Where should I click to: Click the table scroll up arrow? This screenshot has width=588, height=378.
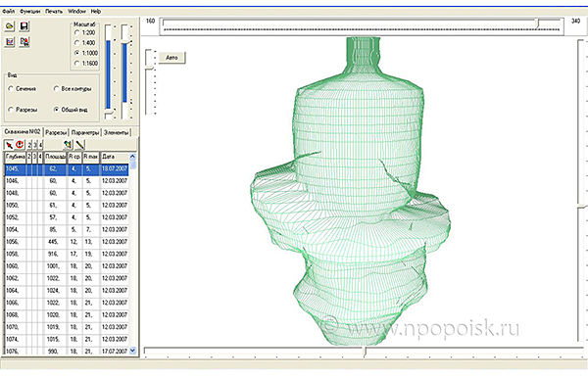pyautogui.click(x=132, y=157)
